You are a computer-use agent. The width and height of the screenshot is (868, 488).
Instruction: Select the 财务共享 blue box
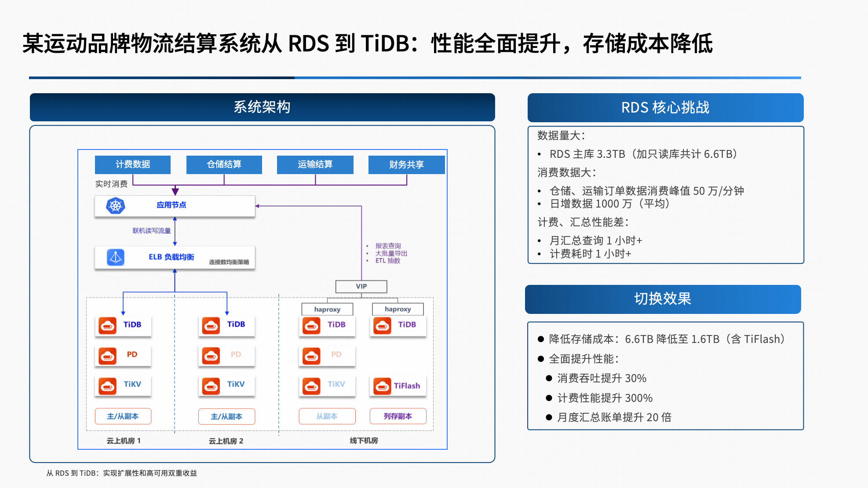406,165
